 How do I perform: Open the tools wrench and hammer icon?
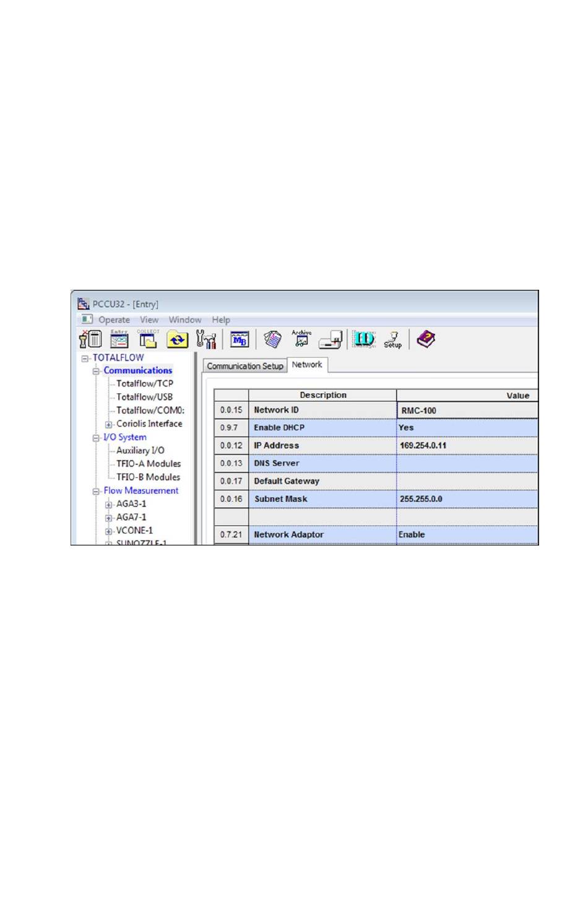(206, 339)
